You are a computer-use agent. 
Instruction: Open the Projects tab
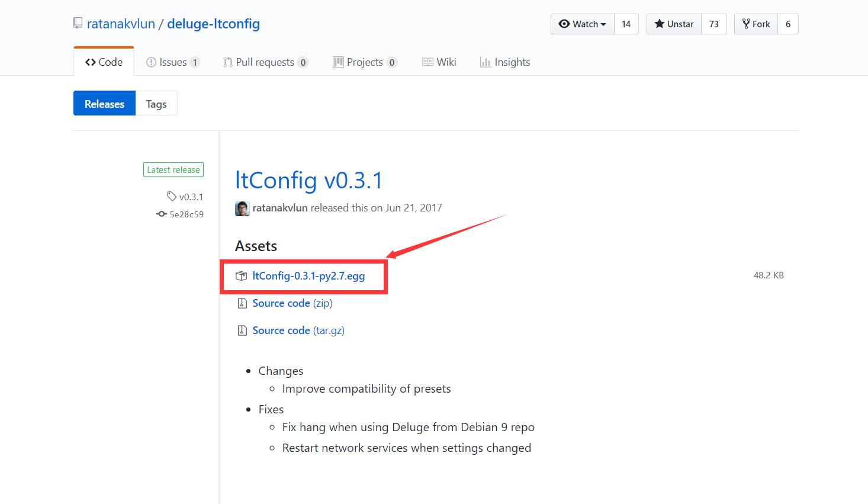tap(365, 62)
